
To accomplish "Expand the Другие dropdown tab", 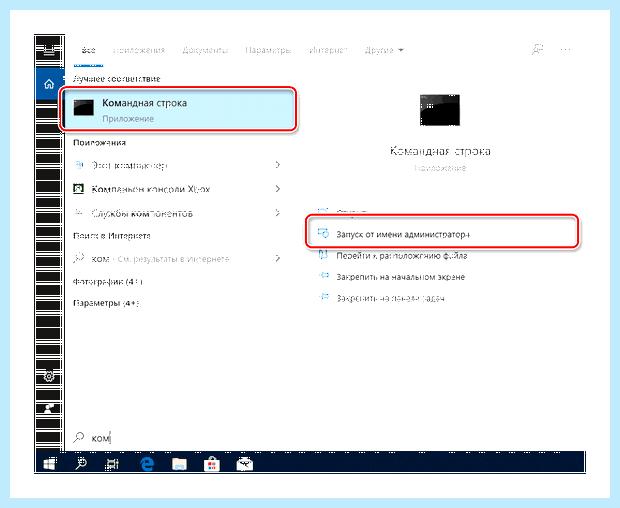I will 384,50.
